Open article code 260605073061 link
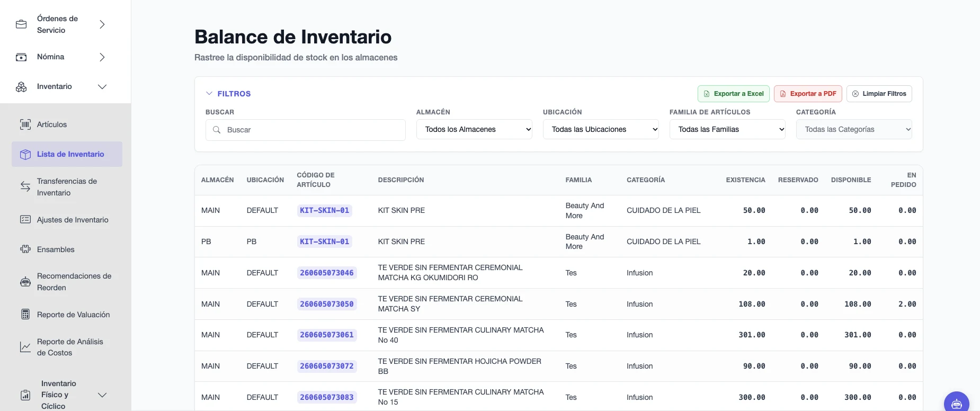The image size is (980, 411). tap(327, 335)
